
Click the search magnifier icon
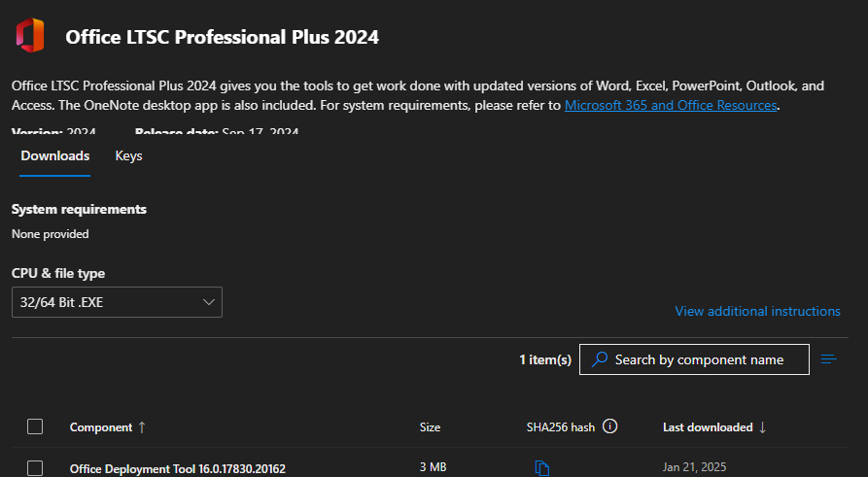(x=599, y=359)
